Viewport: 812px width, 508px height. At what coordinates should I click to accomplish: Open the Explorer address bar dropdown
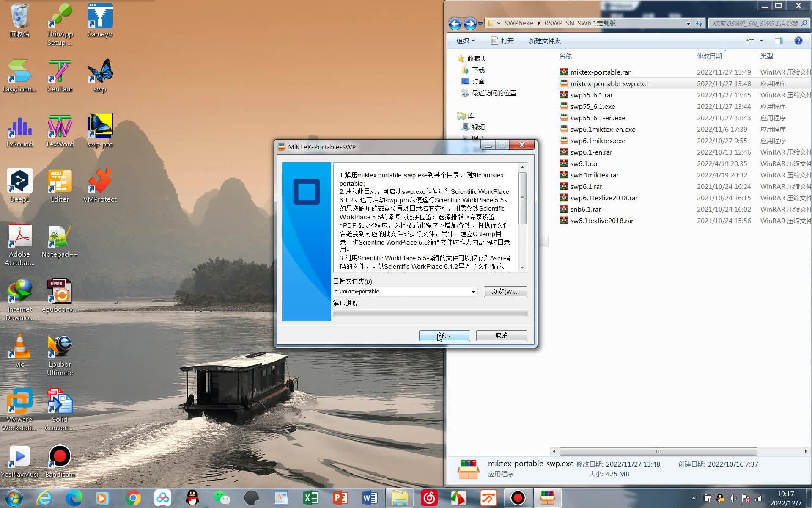coord(689,23)
